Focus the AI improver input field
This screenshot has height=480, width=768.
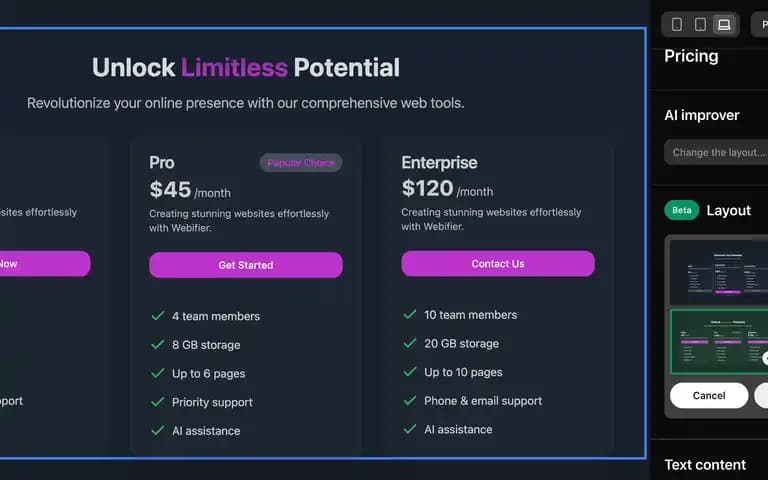[716, 152]
